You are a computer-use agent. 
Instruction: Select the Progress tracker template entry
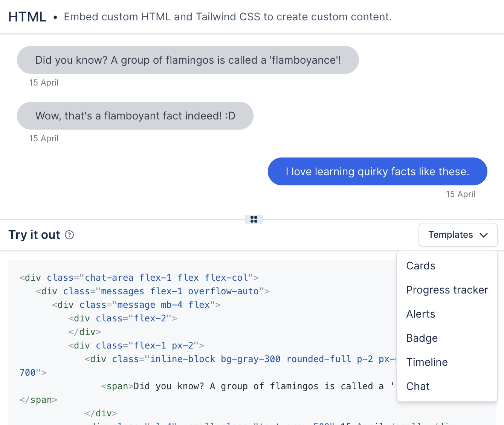[447, 290]
